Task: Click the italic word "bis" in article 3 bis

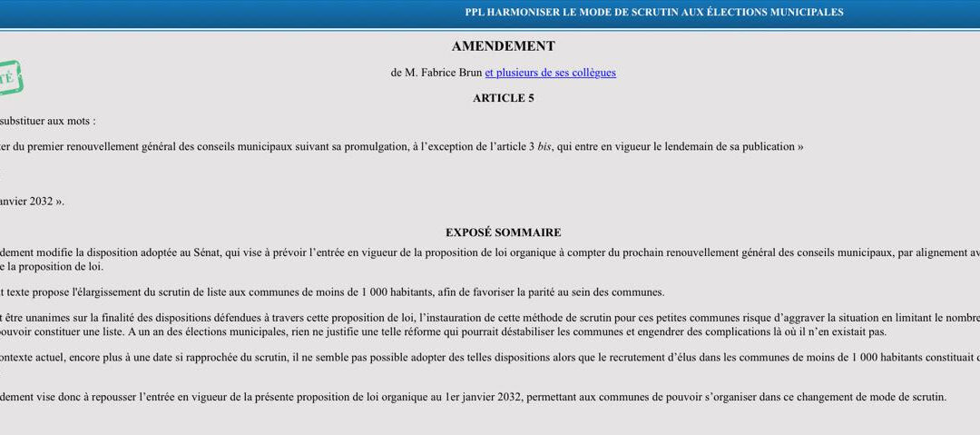Action: 544,146
